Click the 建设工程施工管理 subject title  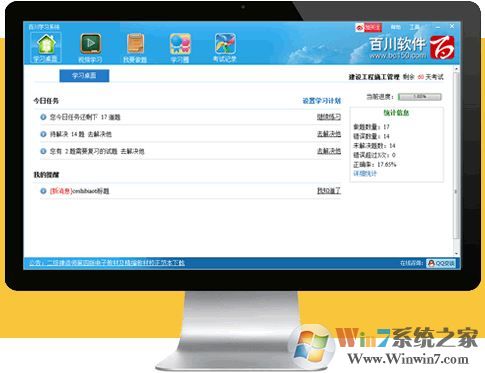point(374,77)
